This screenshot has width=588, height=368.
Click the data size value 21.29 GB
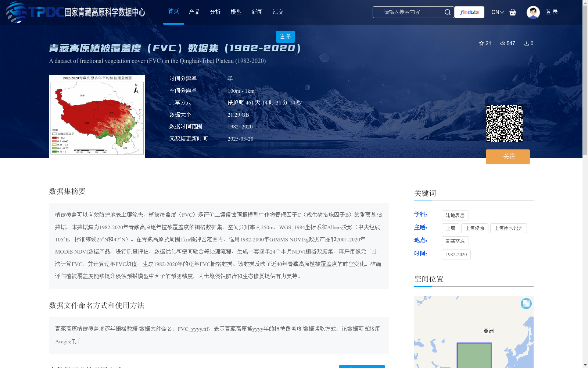(238, 115)
